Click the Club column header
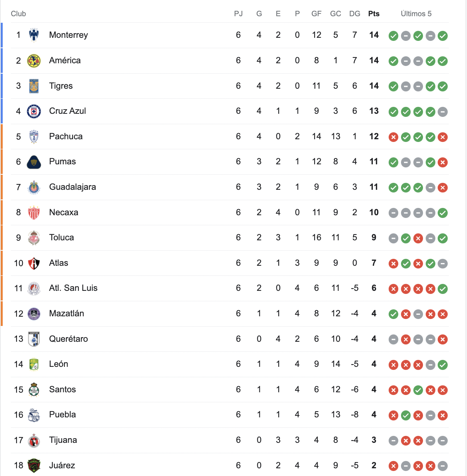This screenshot has width=467, height=476. click(x=18, y=14)
